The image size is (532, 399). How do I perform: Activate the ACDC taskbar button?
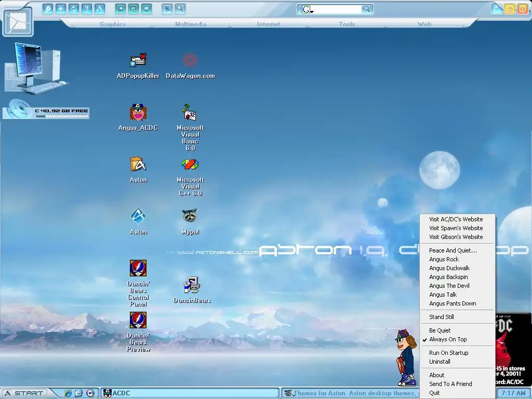click(190, 393)
